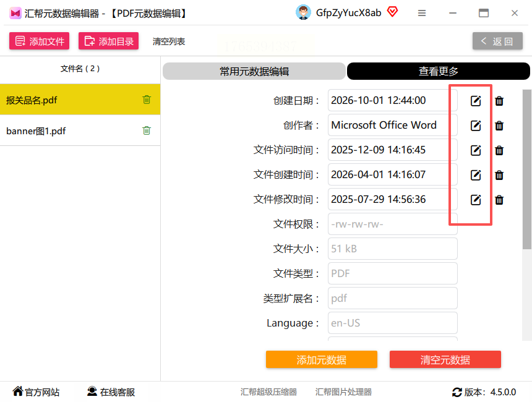
Task: Open 官方网站 link
Action: [36, 392]
